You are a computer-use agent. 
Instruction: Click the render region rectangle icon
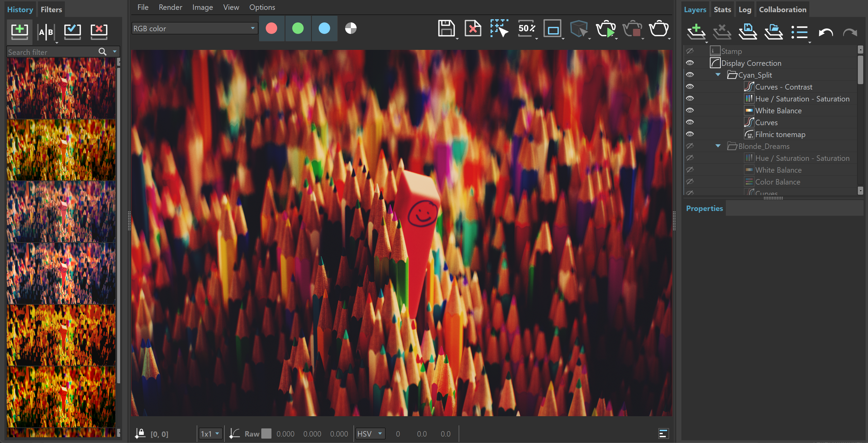tap(552, 28)
